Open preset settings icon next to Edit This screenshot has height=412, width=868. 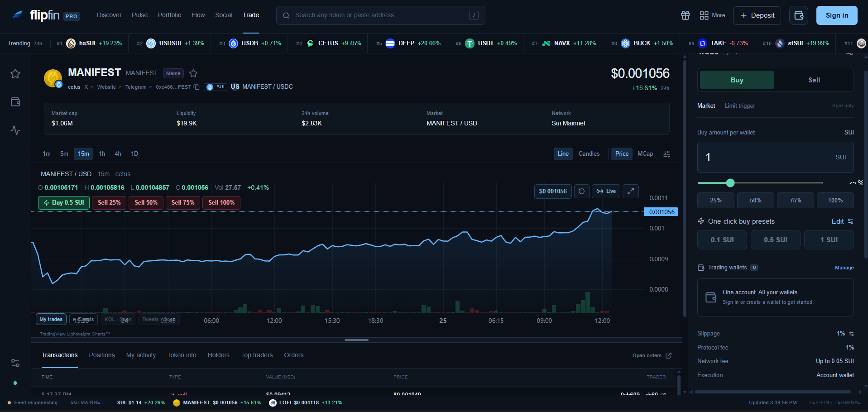(x=851, y=221)
